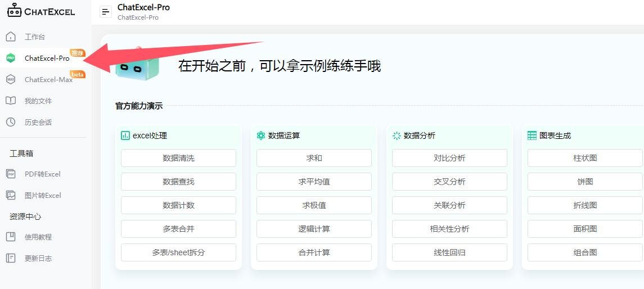Click the 组合图 chart button

(x=586, y=252)
